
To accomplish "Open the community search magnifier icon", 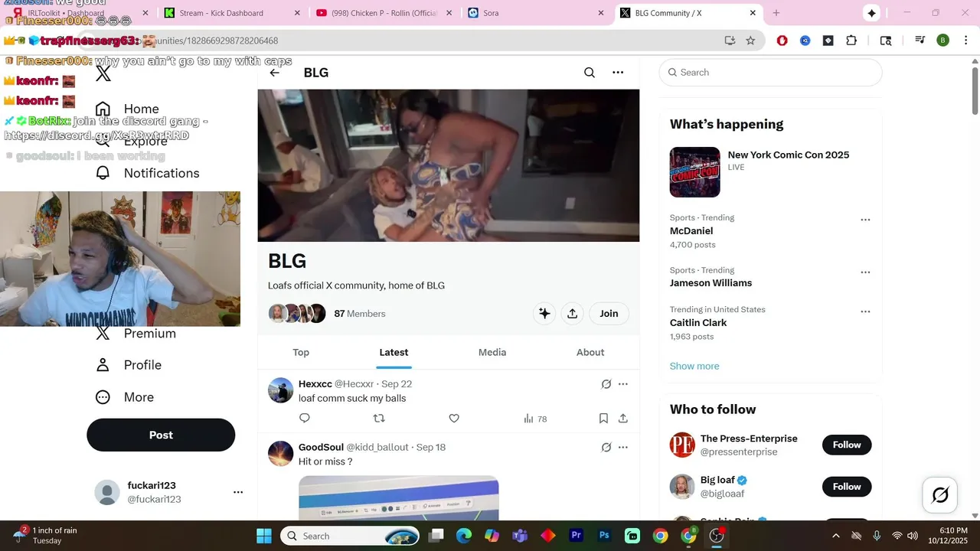I will pos(590,73).
